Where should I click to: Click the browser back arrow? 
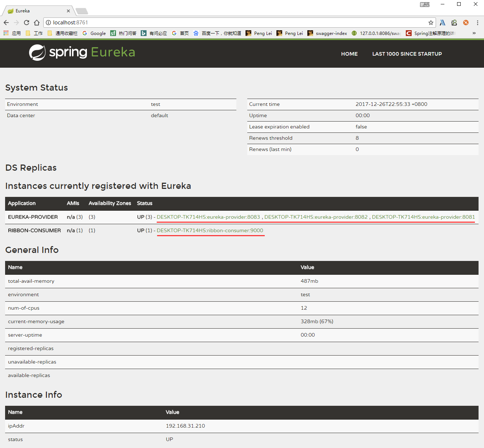[6, 23]
